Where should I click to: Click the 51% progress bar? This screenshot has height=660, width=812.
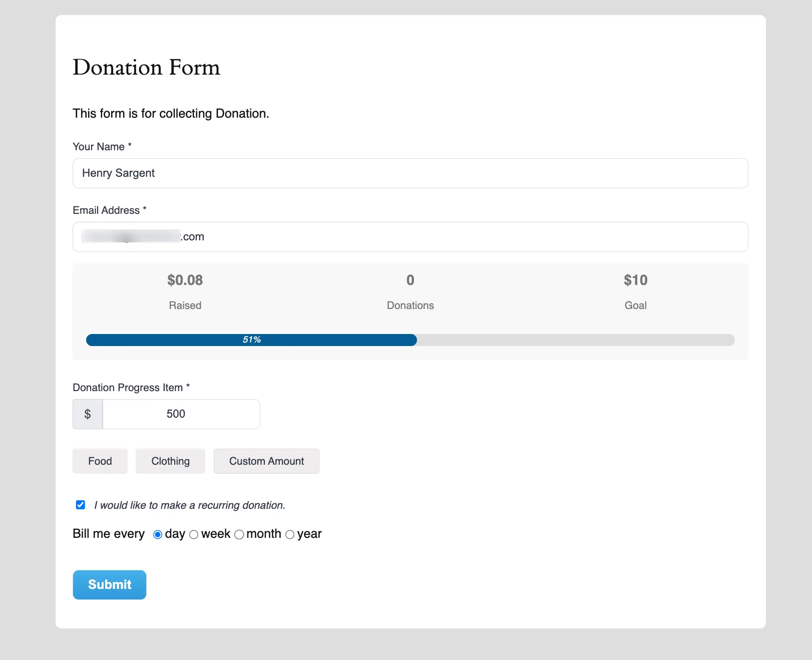point(251,340)
